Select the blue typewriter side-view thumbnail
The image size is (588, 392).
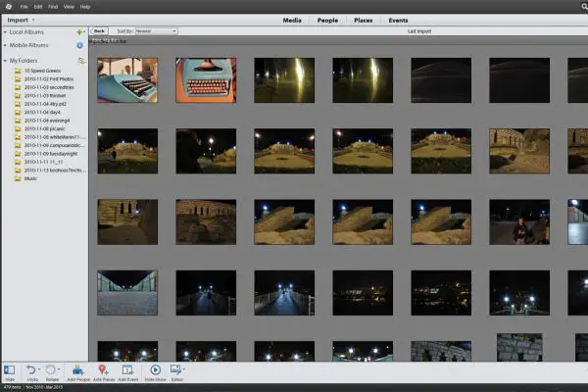(127, 80)
